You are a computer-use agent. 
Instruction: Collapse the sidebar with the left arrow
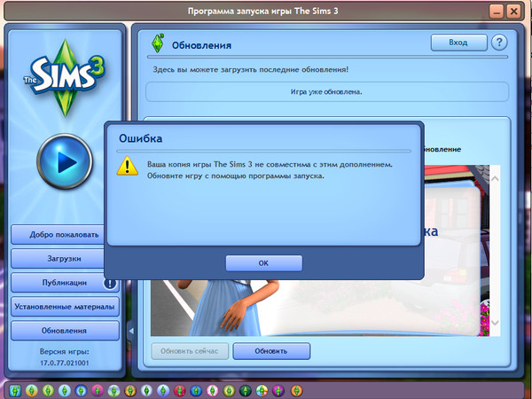pos(131,331)
